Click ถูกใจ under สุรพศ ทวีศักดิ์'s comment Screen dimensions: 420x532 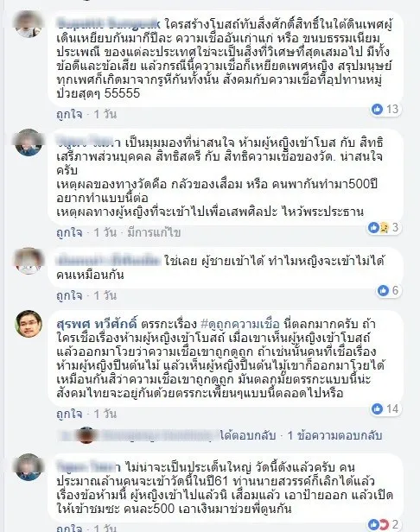coord(70,414)
